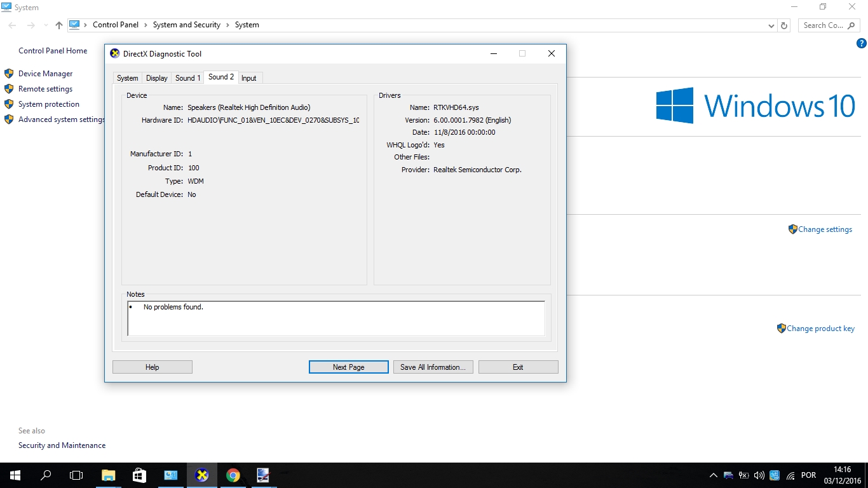Open Task View on the taskbar

[76, 475]
